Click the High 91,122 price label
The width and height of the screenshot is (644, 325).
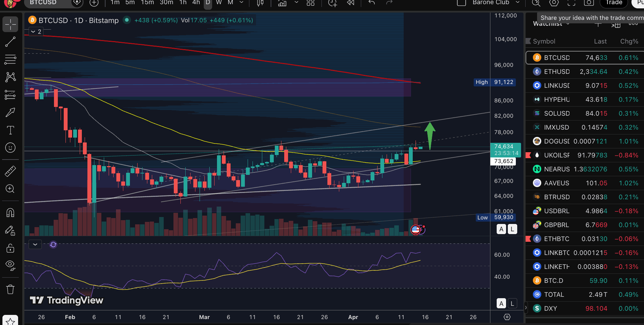tap(495, 82)
